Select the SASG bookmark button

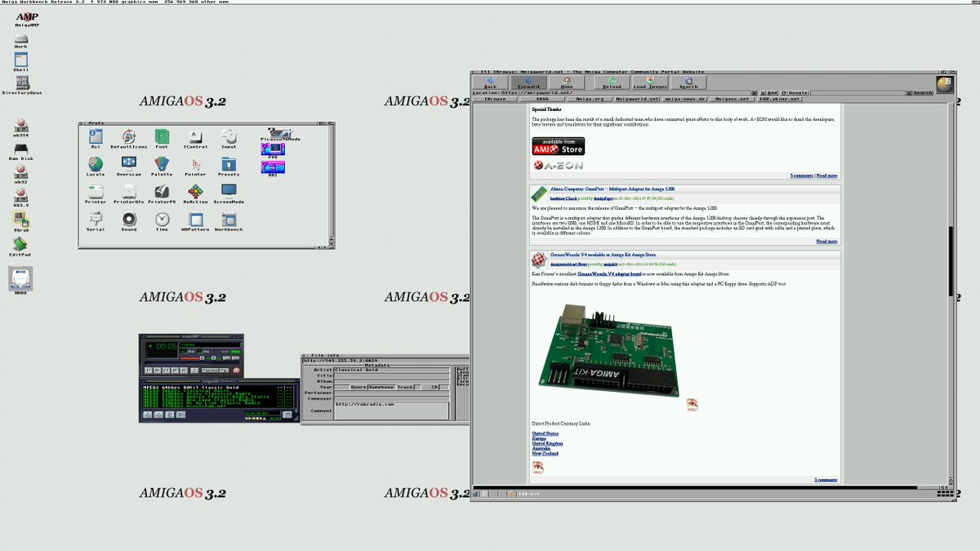(543, 99)
